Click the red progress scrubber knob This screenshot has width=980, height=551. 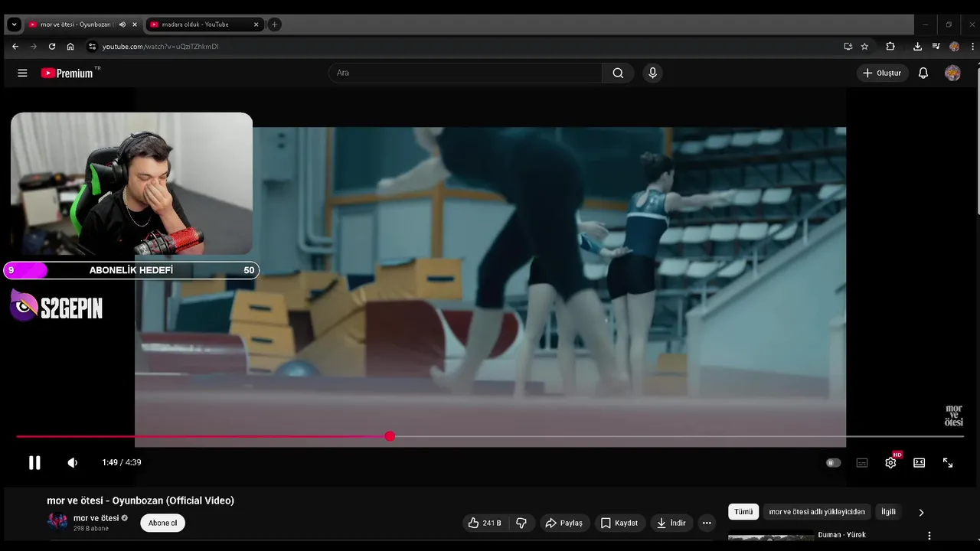point(390,436)
